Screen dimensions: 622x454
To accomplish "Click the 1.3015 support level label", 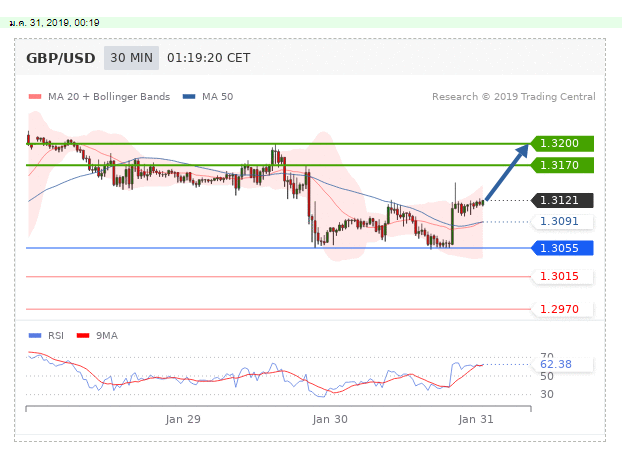I will (x=562, y=276).
